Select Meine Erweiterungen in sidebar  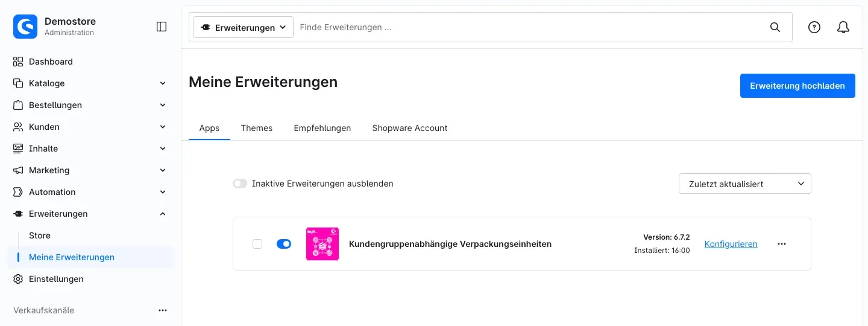(90, 257)
